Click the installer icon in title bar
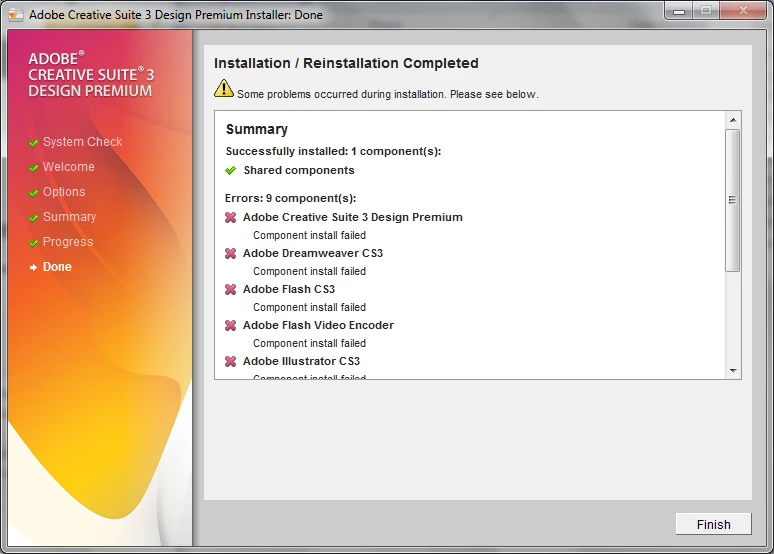Viewport: 774px width, 554px height. tap(16, 15)
